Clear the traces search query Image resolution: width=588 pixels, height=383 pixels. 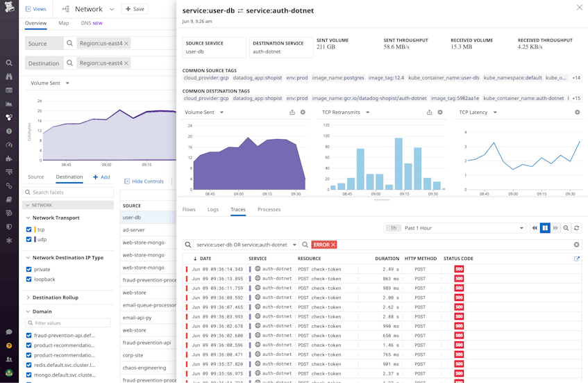[576, 245]
